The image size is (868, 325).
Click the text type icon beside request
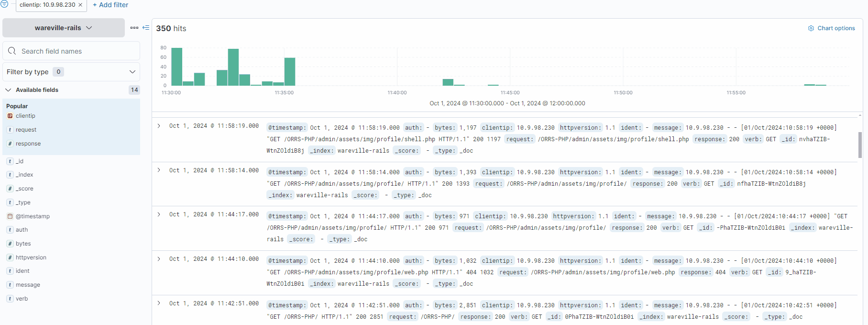[10, 130]
